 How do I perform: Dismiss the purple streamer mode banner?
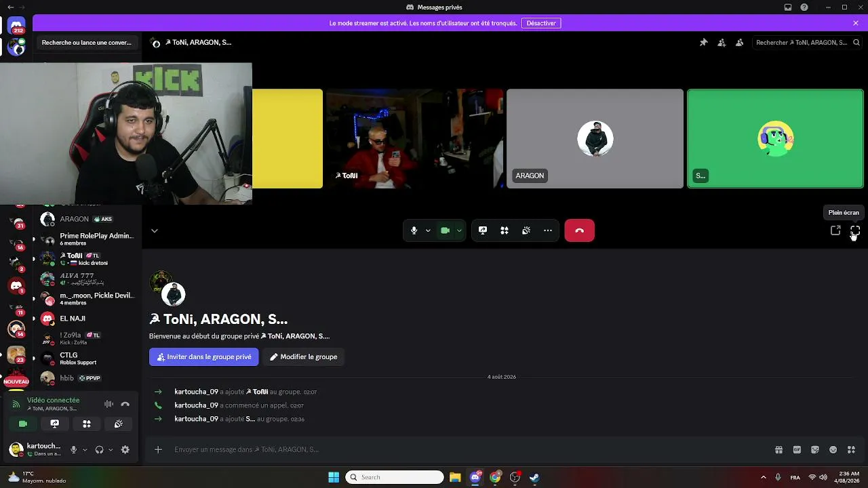(856, 23)
